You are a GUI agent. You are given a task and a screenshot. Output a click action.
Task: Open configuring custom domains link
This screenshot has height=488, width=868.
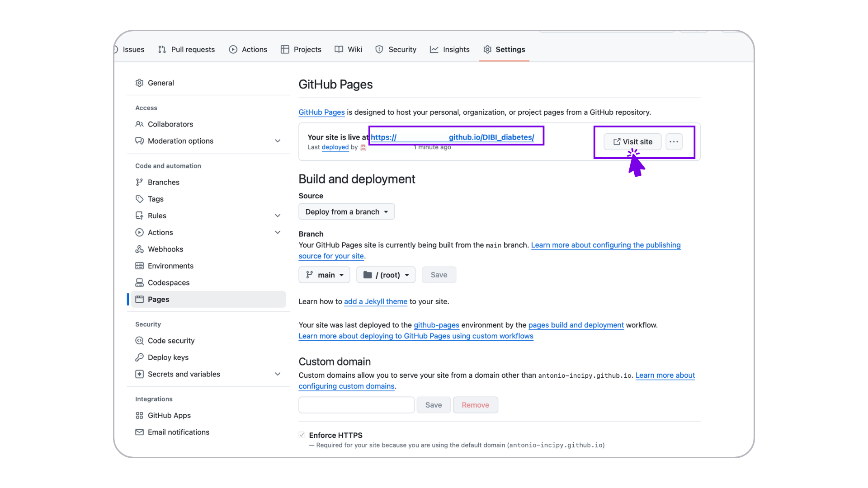click(347, 386)
